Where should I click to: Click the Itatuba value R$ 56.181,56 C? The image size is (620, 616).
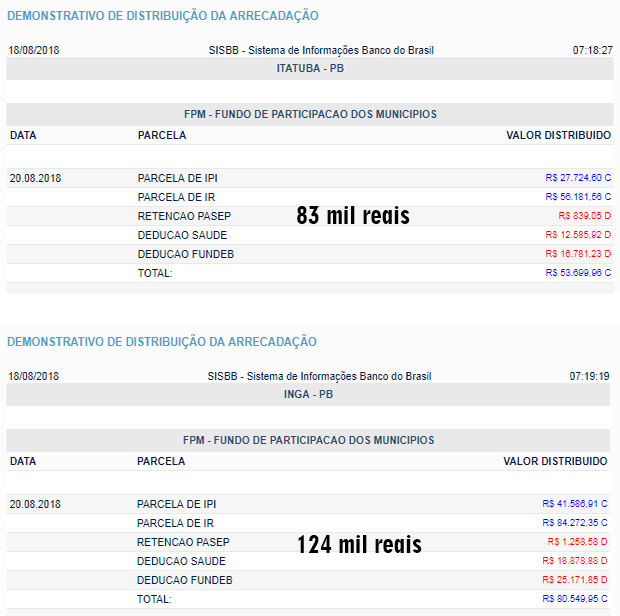click(578, 197)
